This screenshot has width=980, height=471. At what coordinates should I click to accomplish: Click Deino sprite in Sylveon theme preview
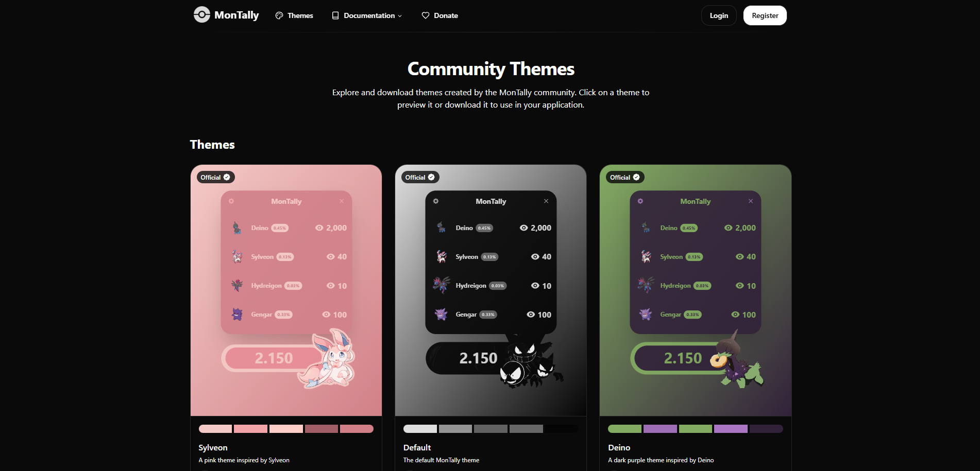point(236,228)
